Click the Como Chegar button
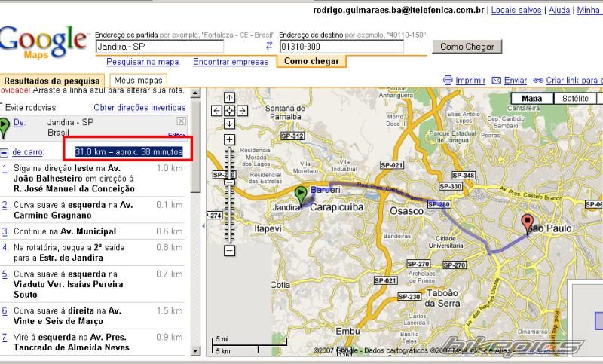Screen dimensions: 603x364 467,47
